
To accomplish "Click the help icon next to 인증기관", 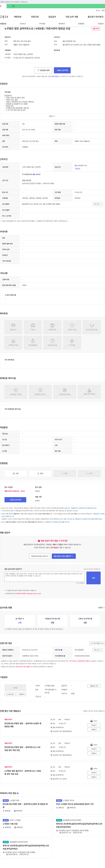I will 61,650.
